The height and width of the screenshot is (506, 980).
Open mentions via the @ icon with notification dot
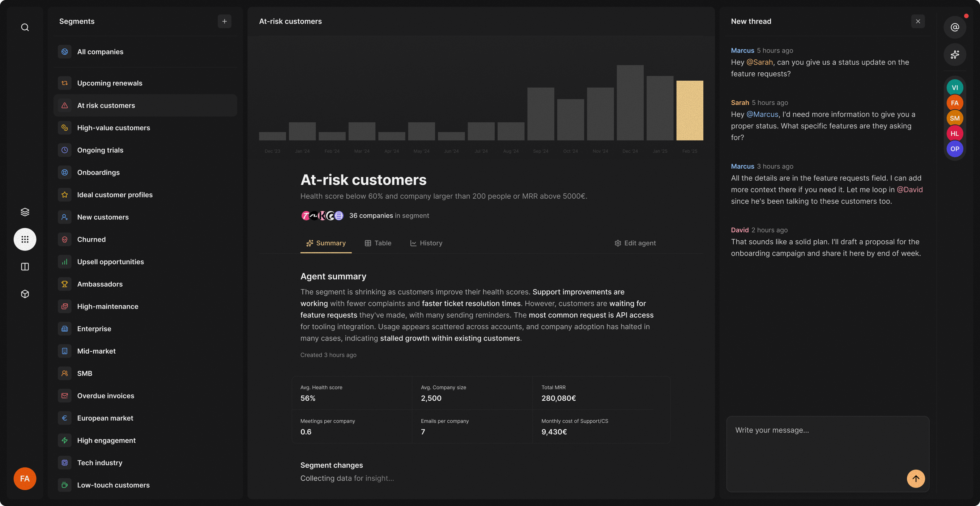[x=955, y=27]
